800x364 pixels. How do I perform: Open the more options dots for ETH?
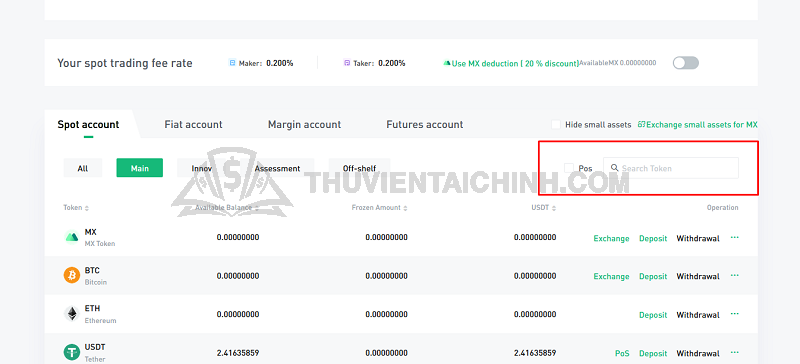coord(735,314)
